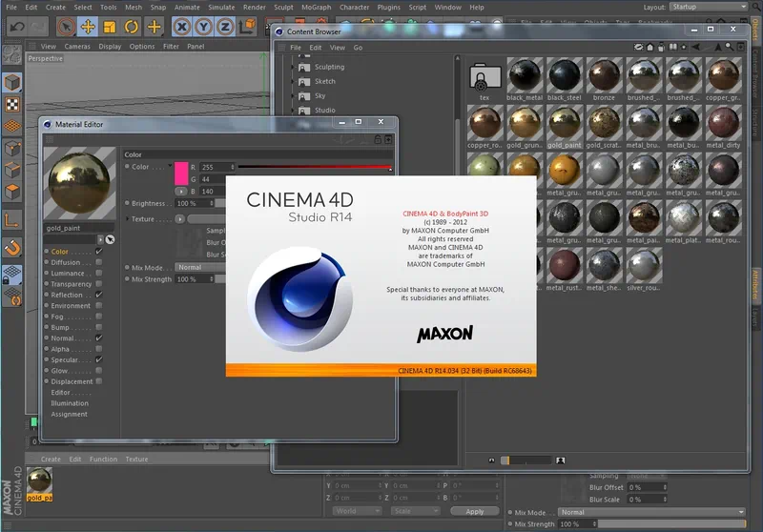Open the Illumination page in Material Editor
Image resolution: width=763 pixels, height=532 pixels.
pos(70,403)
